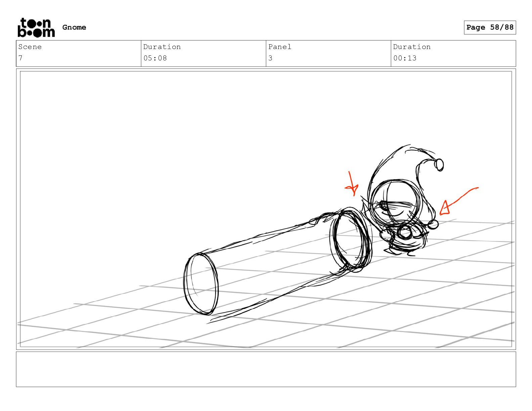The width and height of the screenshot is (532, 411).
Task: Select the Duration label above "05:08"
Action: [x=162, y=47]
